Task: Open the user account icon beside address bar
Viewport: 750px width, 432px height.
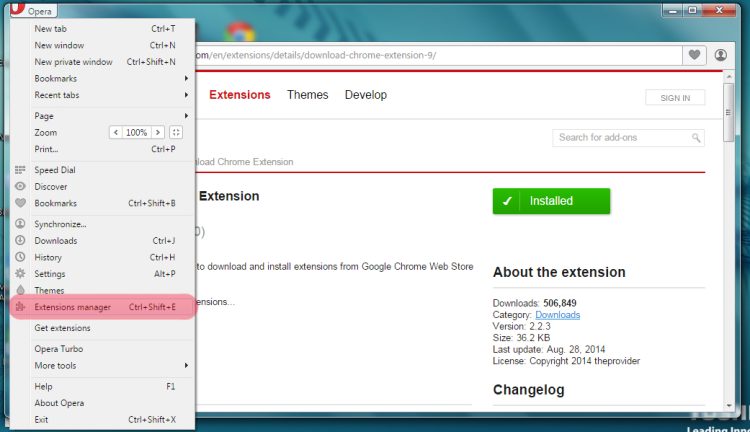Action: click(x=721, y=55)
